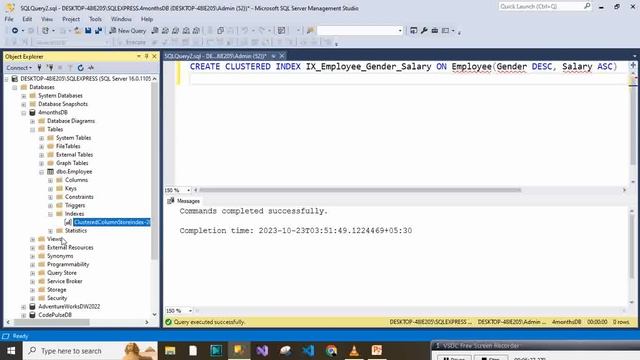Viewport: 640px width, 360px height.
Task: Open File Explorer from the taskbar
Action: [x=170, y=350]
